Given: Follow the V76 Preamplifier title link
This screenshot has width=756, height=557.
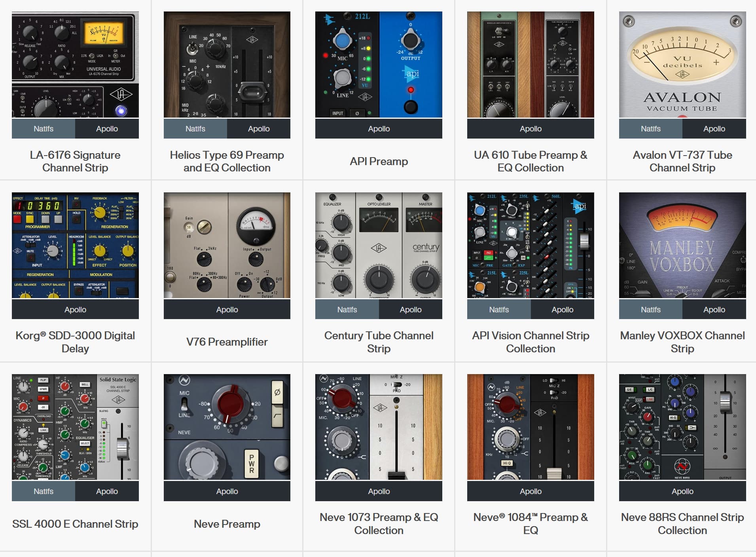Looking at the screenshot, I should point(227,342).
